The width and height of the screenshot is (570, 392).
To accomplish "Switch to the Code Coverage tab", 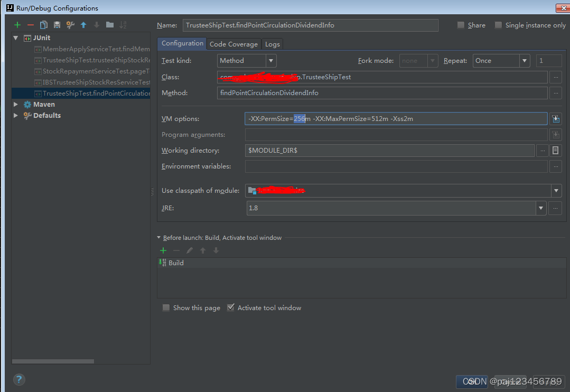I will 233,44.
